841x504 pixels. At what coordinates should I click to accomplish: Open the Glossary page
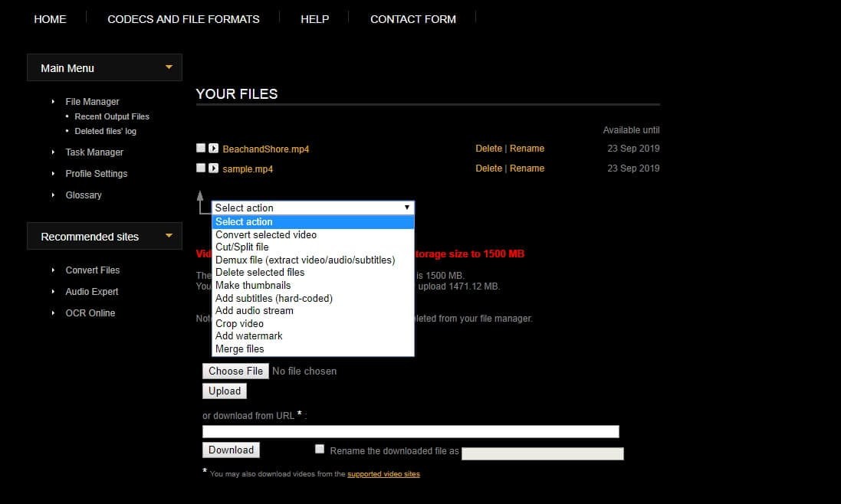tap(83, 195)
